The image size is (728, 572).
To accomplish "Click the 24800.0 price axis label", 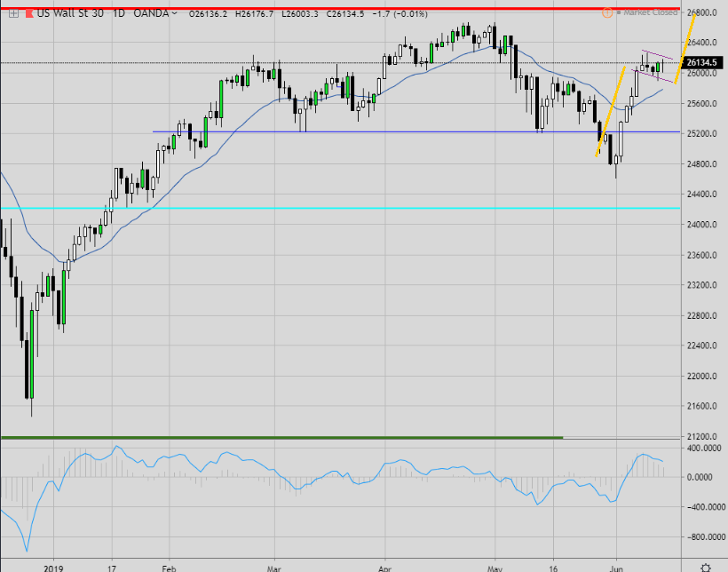I will pos(704,164).
